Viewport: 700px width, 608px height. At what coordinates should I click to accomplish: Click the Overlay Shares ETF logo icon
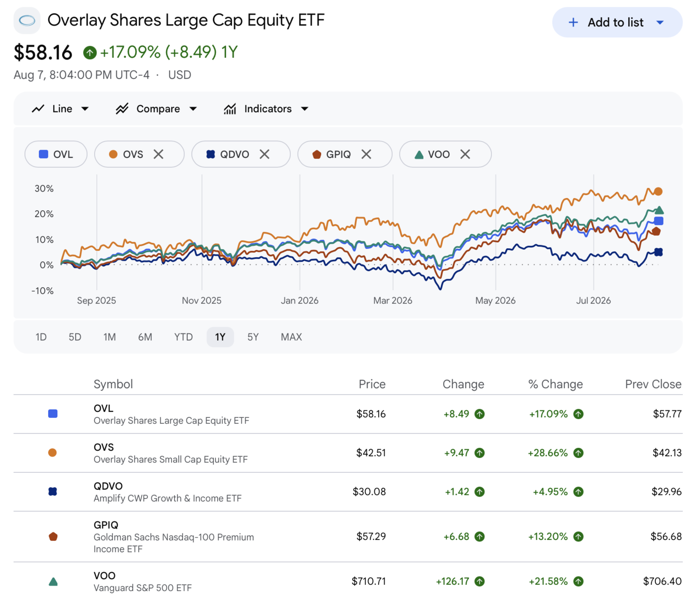27,20
